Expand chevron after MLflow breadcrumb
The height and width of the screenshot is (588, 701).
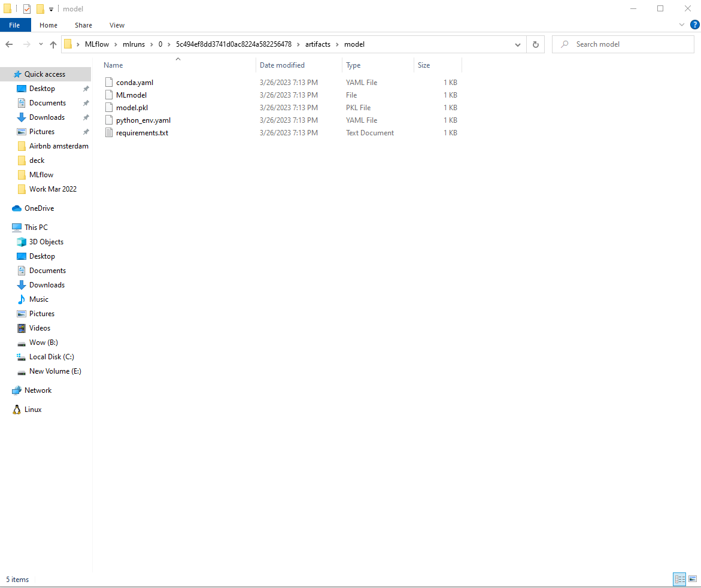[116, 44]
